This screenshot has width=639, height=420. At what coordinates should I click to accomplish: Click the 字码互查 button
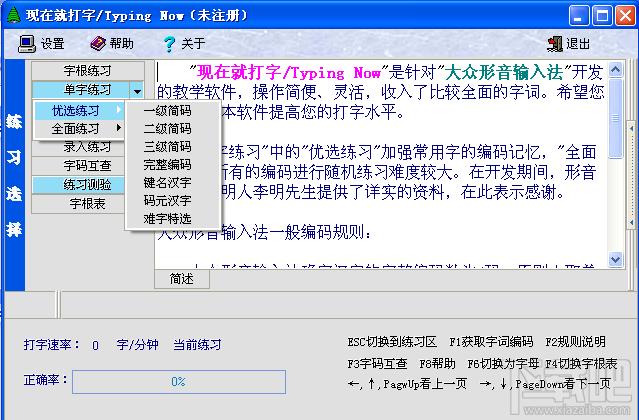pos(78,165)
